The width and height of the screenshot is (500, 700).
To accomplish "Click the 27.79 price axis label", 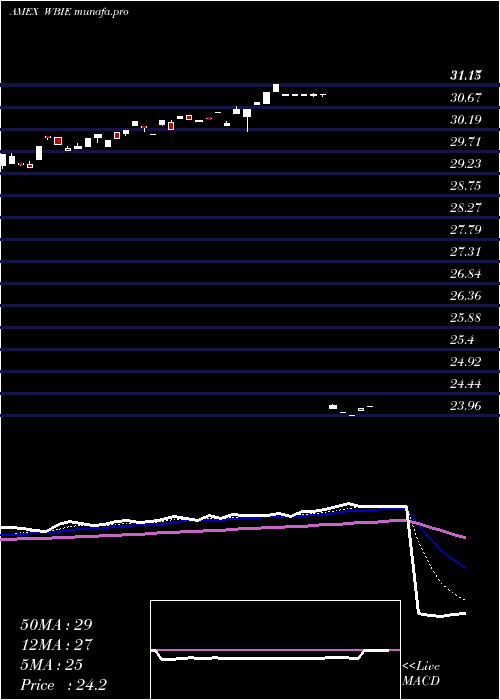I will pyautogui.click(x=466, y=230).
